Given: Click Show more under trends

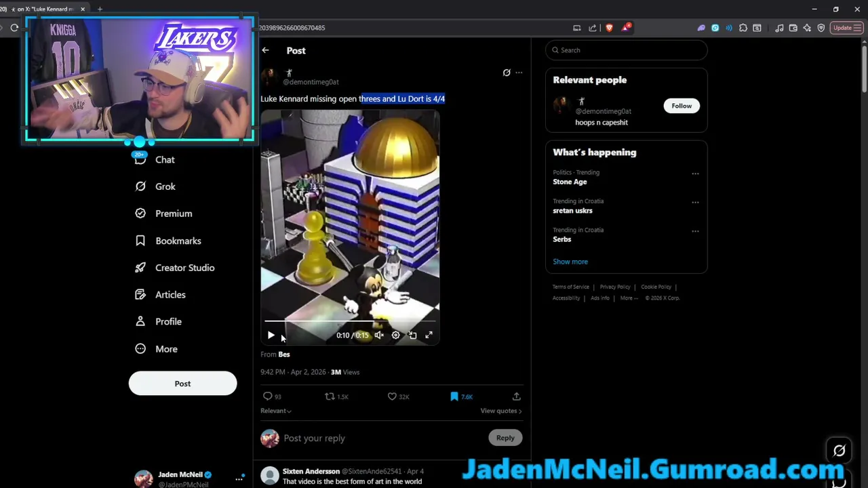Looking at the screenshot, I should point(570,262).
